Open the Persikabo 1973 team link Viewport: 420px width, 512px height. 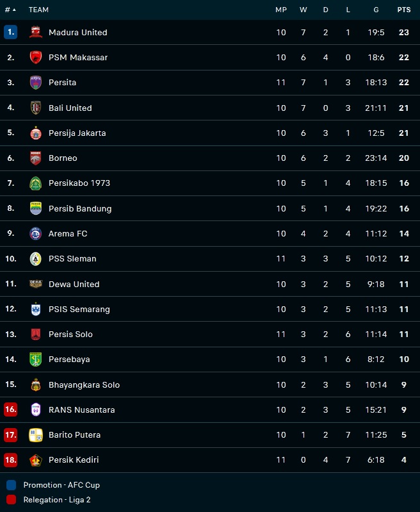pyautogui.click(x=79, y=183)
